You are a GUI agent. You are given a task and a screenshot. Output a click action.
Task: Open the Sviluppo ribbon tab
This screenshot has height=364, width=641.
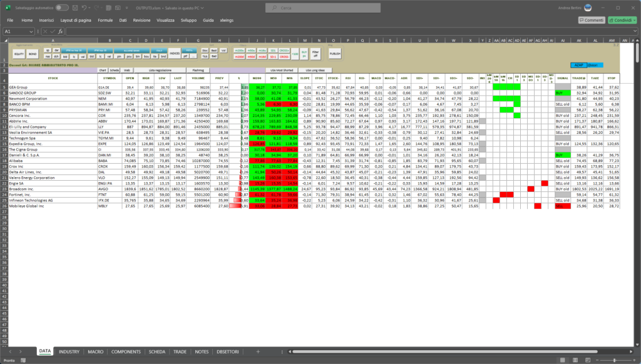[188, 20]
